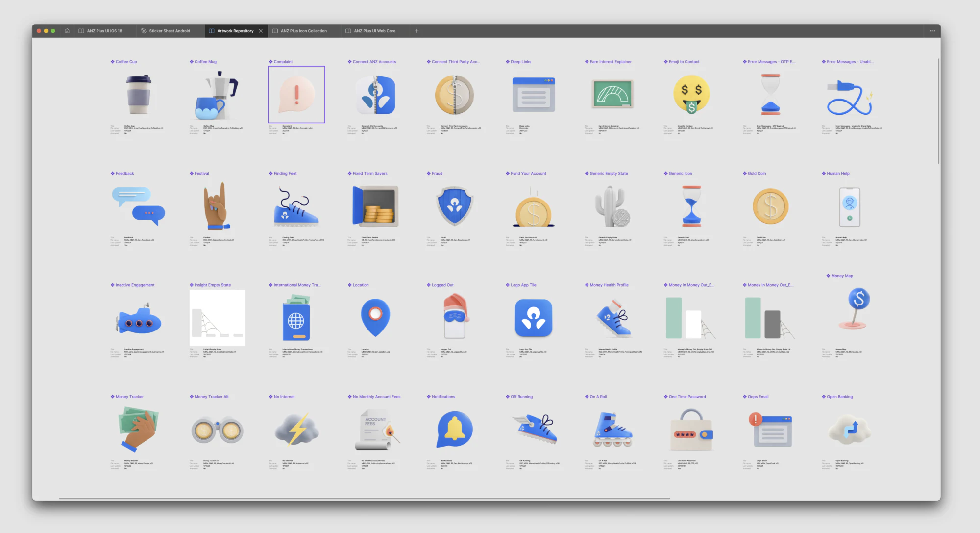Go to the home screen icon
This screenshot has width=980, height=533.
click(x=67, y=31)
